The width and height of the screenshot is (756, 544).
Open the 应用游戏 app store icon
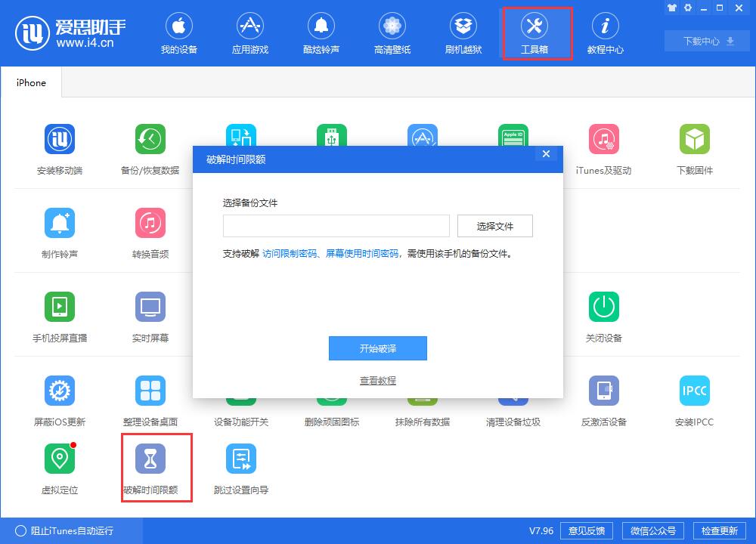tap(249, 32)
